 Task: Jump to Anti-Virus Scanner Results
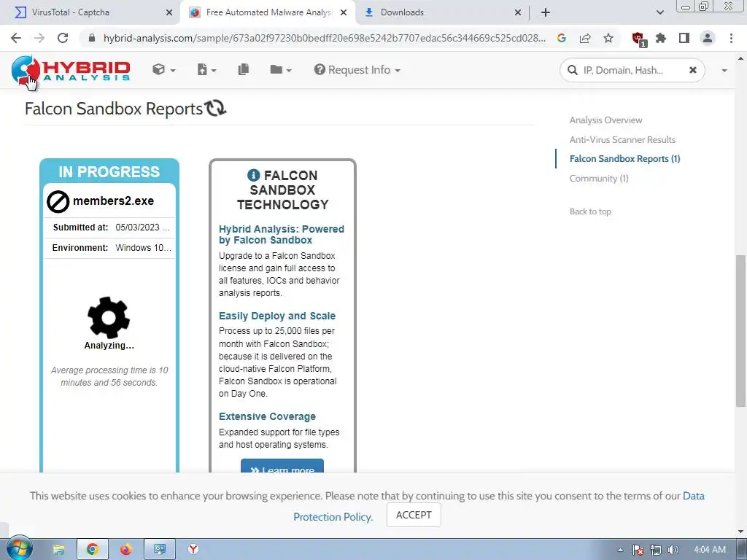point(622,139)
